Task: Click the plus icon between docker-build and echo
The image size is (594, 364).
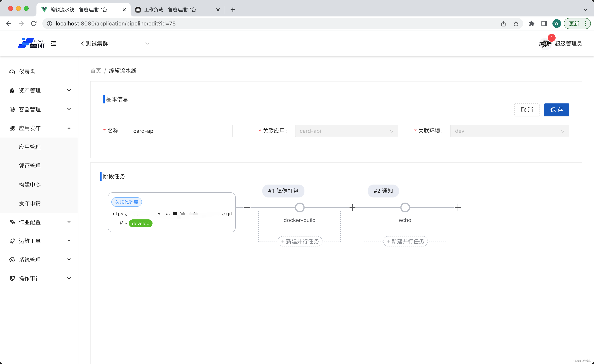Action: (x=352, y=207)
